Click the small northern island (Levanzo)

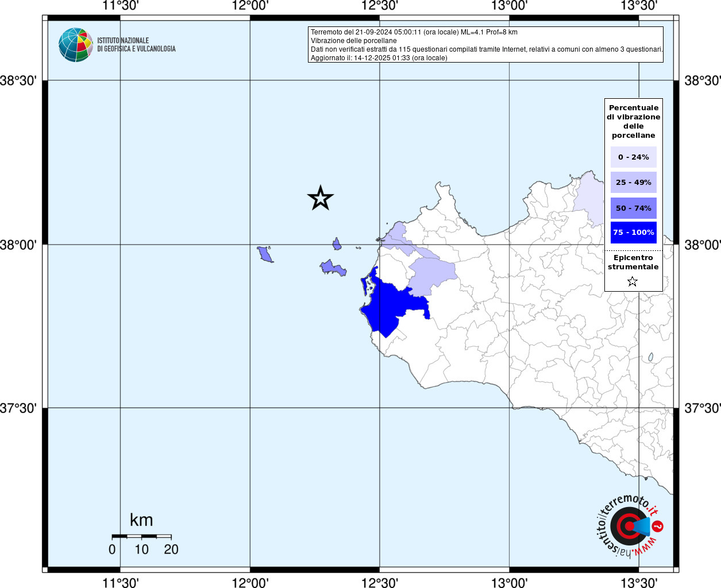click(337, 244)
